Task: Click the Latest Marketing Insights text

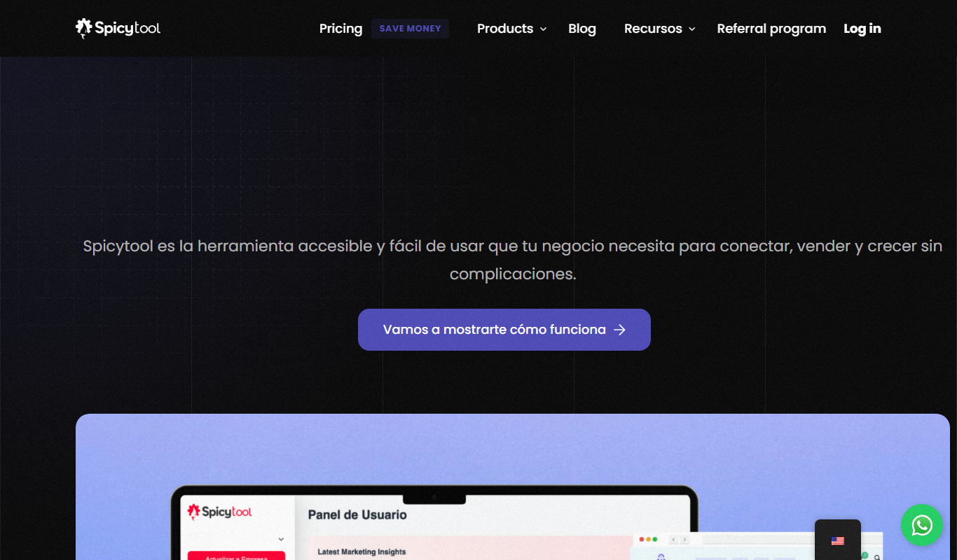Action: (362, 552)
